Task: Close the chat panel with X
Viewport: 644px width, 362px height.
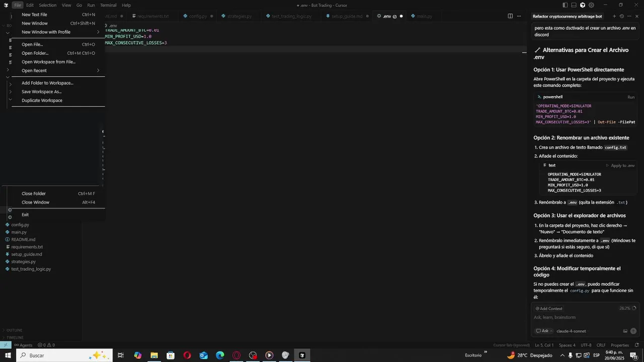Action: tap(637, 16)
